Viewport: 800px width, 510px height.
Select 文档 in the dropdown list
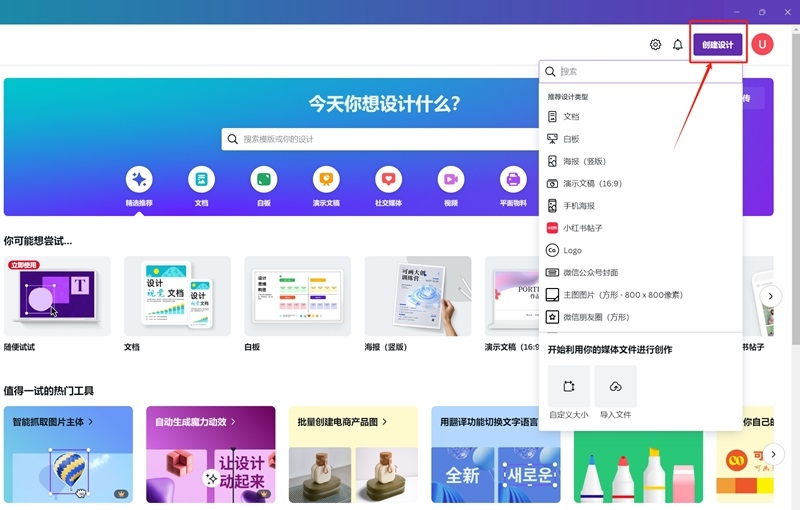[x=640, y=117]
